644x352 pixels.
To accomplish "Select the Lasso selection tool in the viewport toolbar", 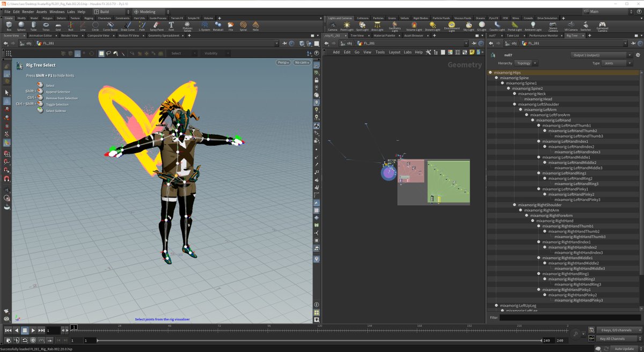I will coord(108,53).
